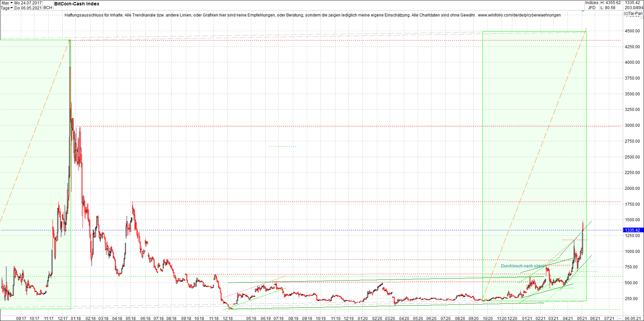Select the BCH symbol field
The image size is (644, 321).
pyautogui.click(x=47, y=8)
